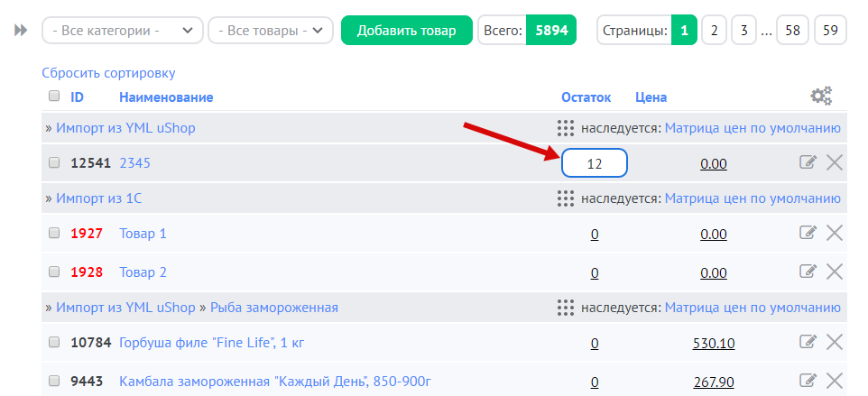The width and height of the screenshot is (868, 396).
Task: Open the Все категории dropdown
Action: 123,31
